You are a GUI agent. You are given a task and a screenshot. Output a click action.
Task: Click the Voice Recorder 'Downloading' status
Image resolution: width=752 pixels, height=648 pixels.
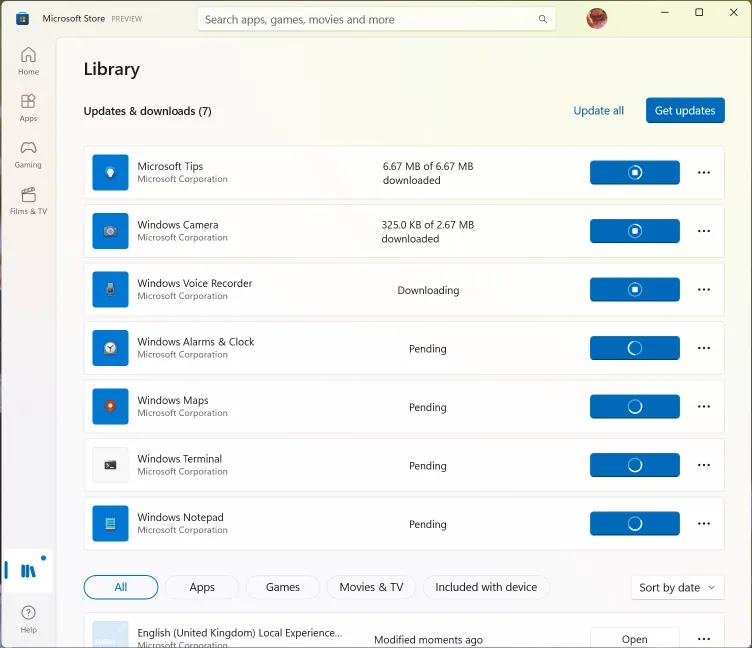pyautogui.click(x=428, y=290)
